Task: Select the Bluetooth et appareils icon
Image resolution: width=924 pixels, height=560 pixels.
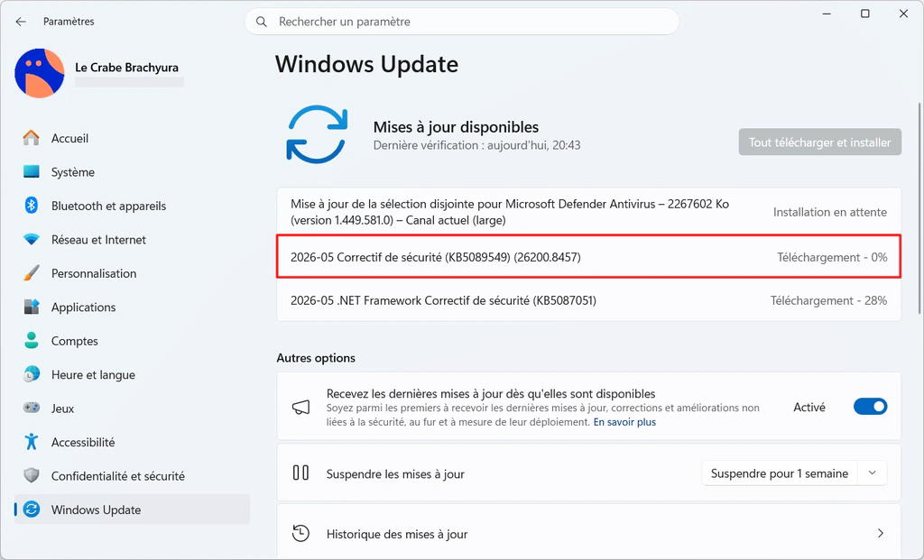Action: (x=32, y=206)
